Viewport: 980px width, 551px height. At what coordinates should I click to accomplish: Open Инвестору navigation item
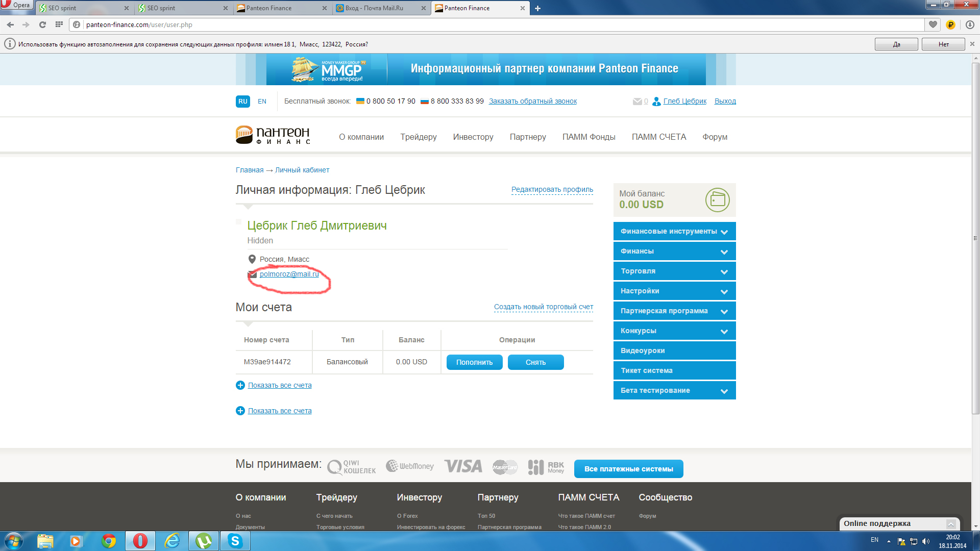coord(473,137)
